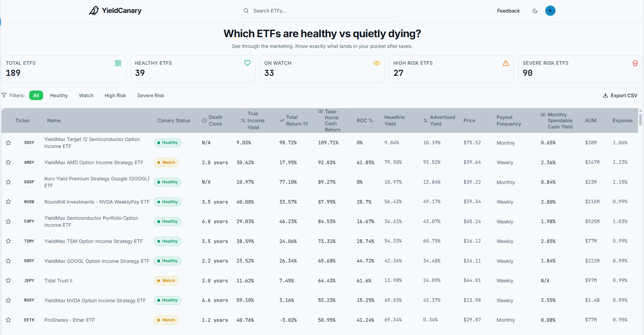Click the Severe Risk ETFs summary card
Image resolution: width=644 pixels, height=335 pixels.
click(x=580, y=69)
